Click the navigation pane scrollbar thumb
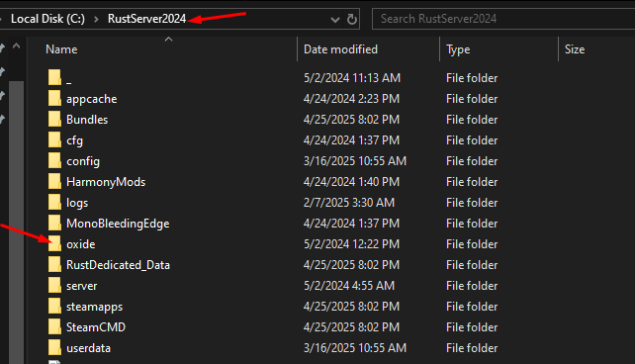 (x=16, y=223)
